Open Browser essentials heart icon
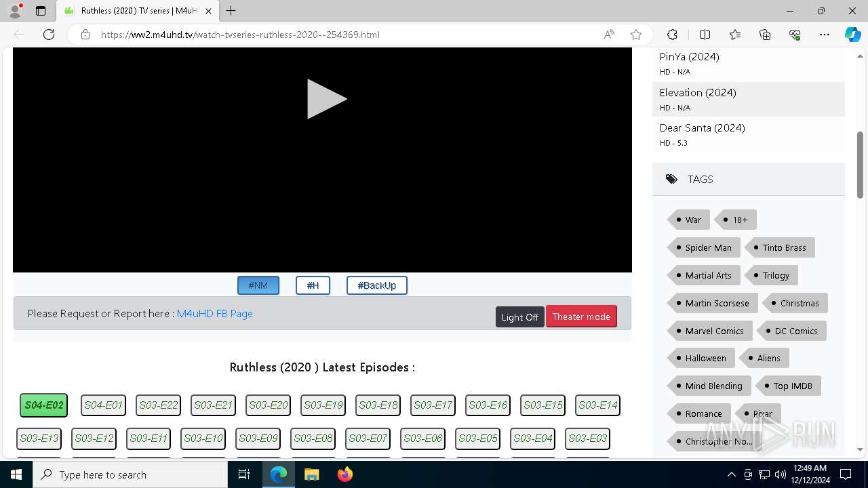The image size is (868, 488). [795, 35]
